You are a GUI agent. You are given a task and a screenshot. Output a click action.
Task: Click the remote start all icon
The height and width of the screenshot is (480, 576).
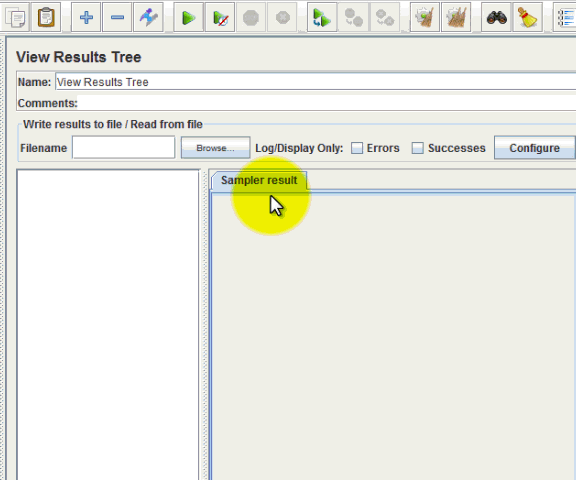click(322, 17)
